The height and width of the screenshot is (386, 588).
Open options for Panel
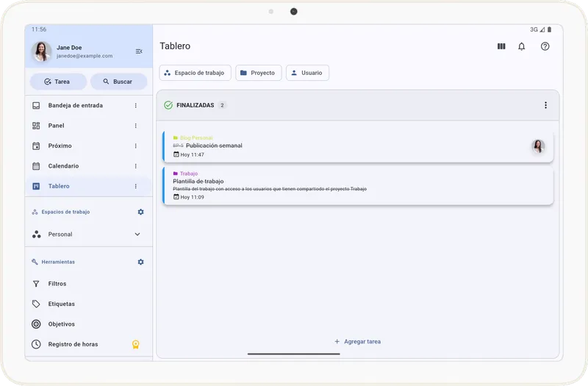click(x=136, y=126)
